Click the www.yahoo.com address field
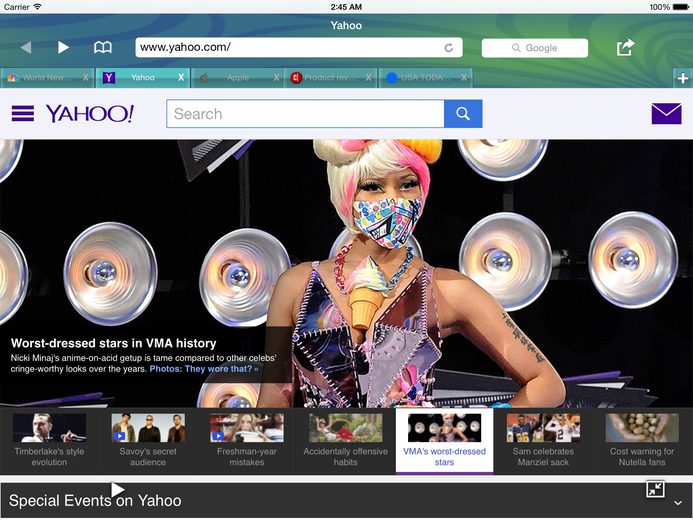This screenshot has height=520, width=693. coord(299,47)
